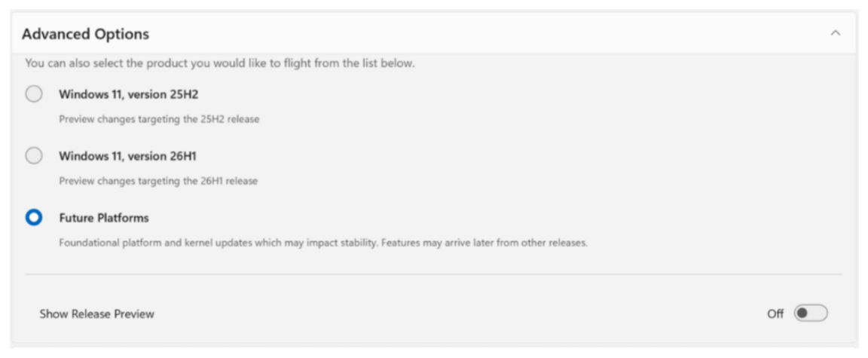Image resolution: width=868 pixels, height=358 pixels.
Task: Click the "Windows 11, version 26H1" label
Action: [x=128, y=156]
